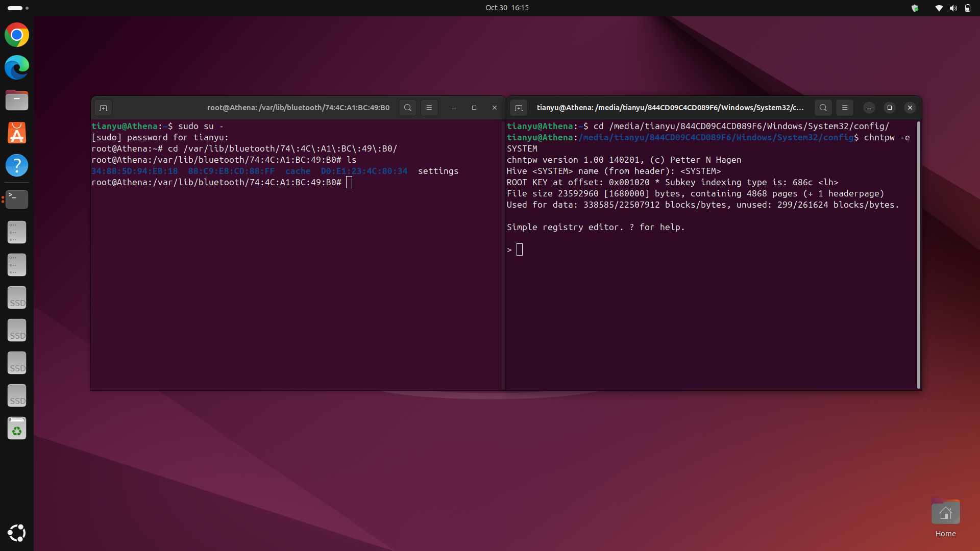Open the Help application from the dock
This screenshot has height=551, width=980.
pyautogui.click(x=17, y=165)
